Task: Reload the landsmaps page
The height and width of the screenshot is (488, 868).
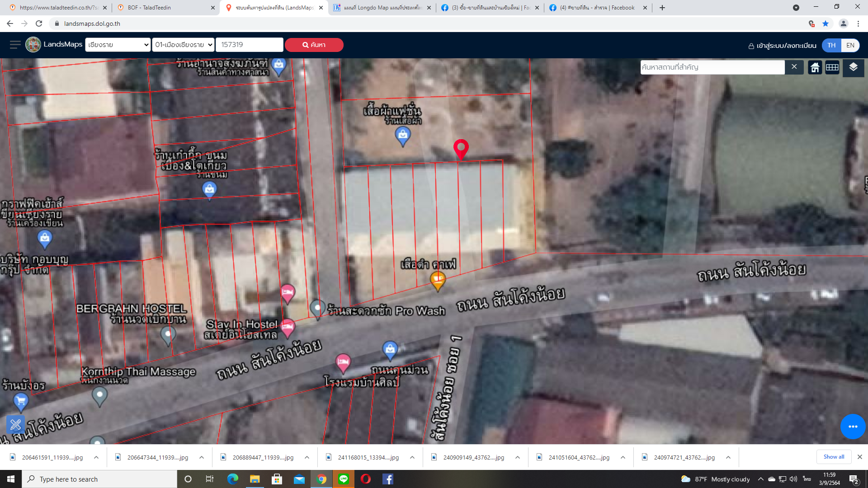Action: pyautogui.click(x=39, y=23)
